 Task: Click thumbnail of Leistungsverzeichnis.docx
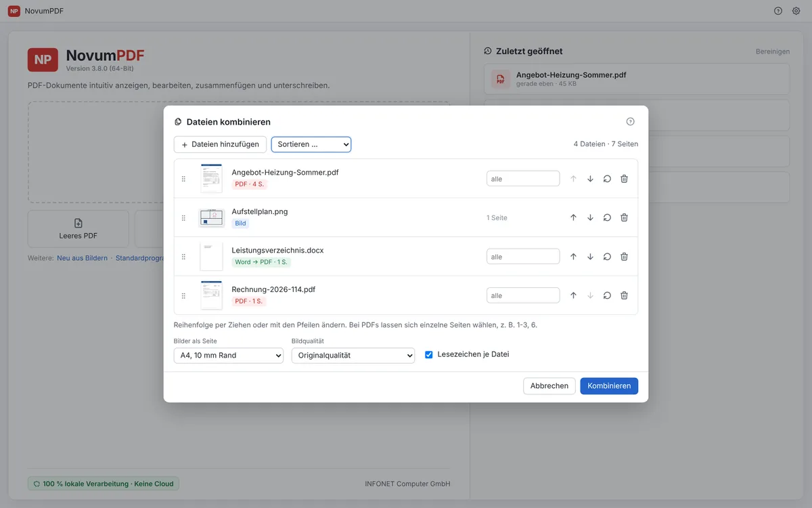pos(211,256)
